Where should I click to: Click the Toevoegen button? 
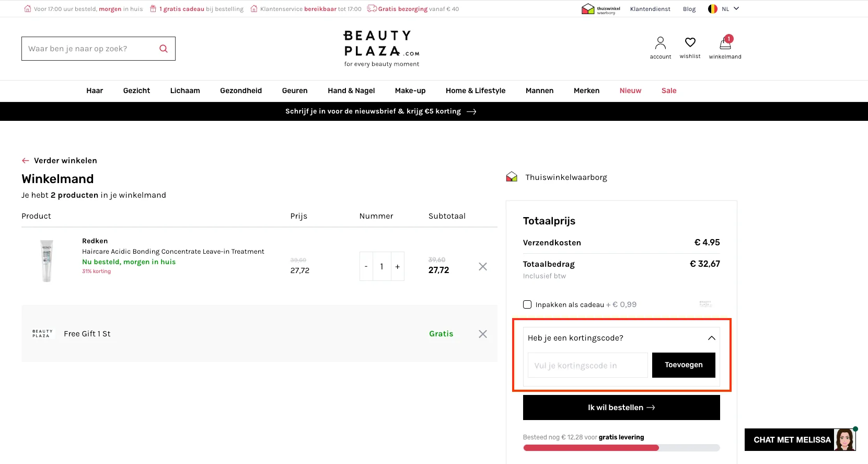[684, 365]
